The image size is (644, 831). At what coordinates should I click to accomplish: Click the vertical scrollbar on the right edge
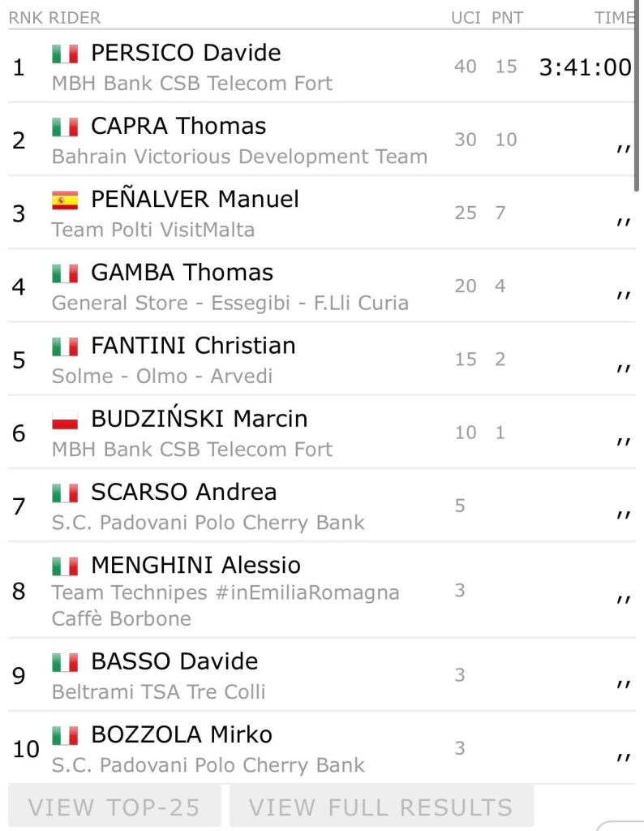[639, 97]
